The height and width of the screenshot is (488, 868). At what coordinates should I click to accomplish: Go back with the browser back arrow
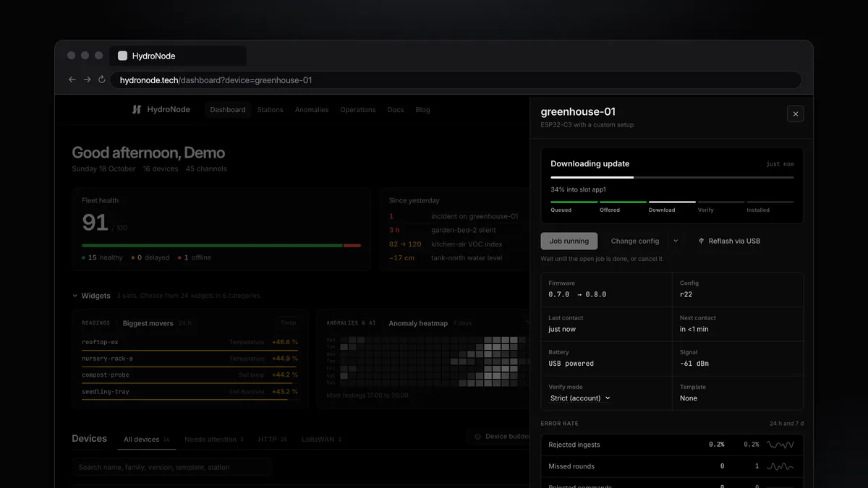(x=72, y=80)
